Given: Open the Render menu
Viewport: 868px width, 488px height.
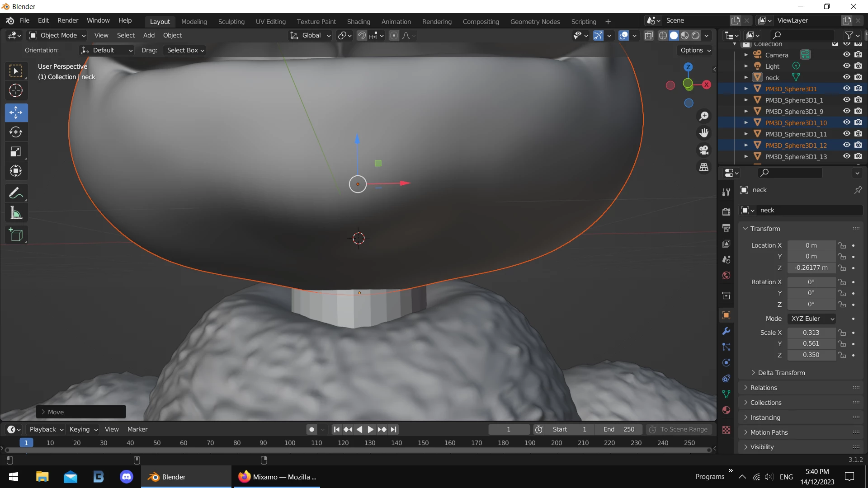Looking at the screenshot, I should click(67, 20).
